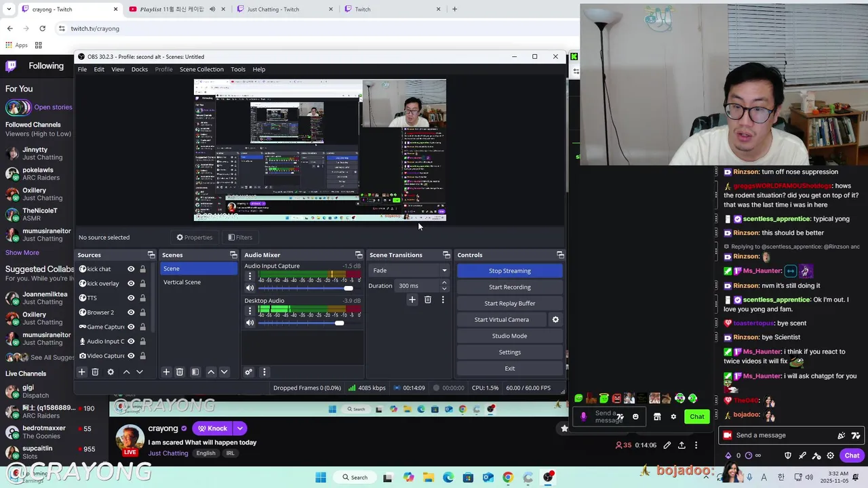
Task: Open source properties gear in Sources toolbar
Action: (111, 371)
